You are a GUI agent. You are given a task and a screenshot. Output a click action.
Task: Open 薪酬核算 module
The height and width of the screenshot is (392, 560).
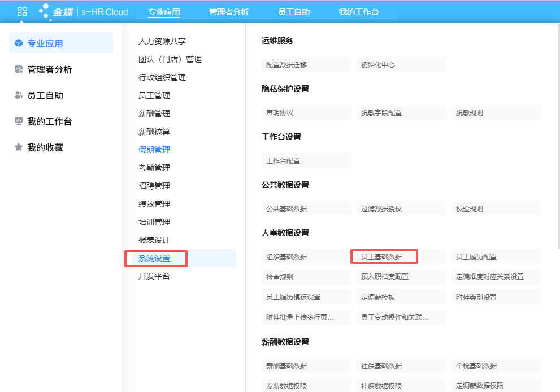pos(154,132)
